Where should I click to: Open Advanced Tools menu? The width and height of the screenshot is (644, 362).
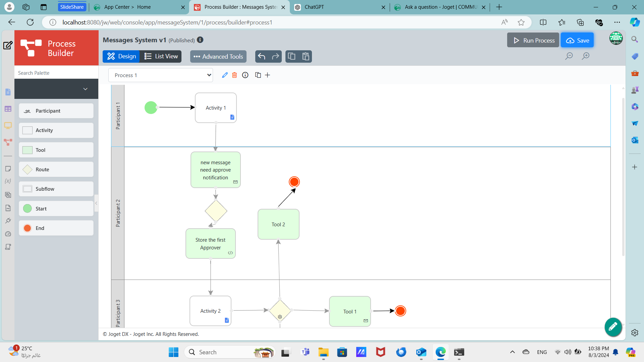(218, 56)
